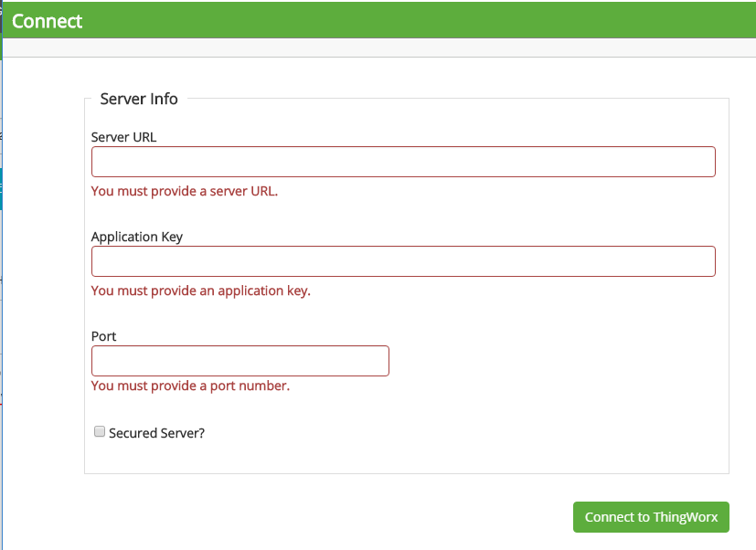Toggle security via 'Secured Server?' label text
Image resolution: width=756 pixels, height=550 pixels.
click(156, 433)
